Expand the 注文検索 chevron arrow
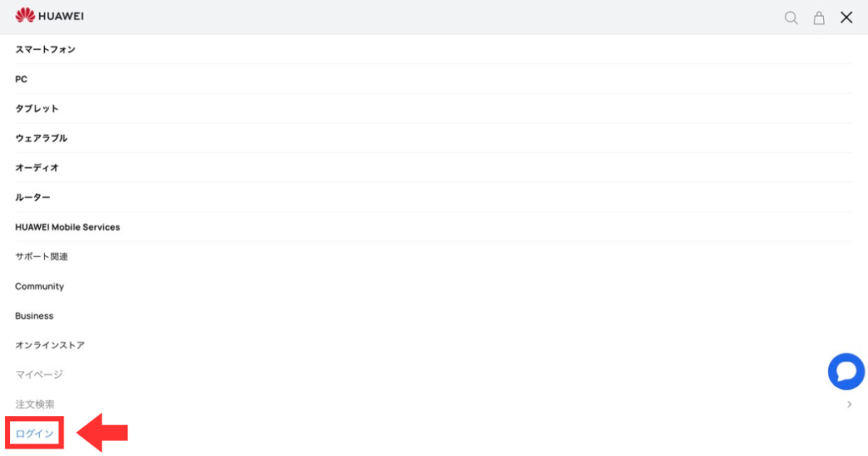Viewport: 868px width, 456px height. click(x=849, y=404)
